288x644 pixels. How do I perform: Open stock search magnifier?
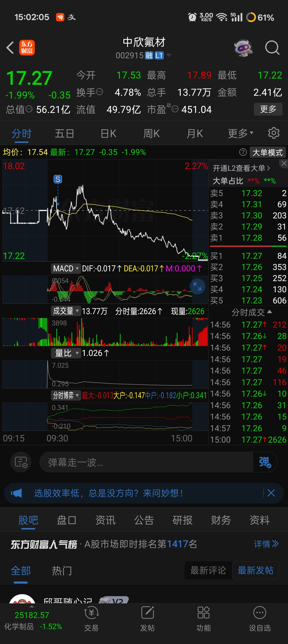[x=272, y=47]
